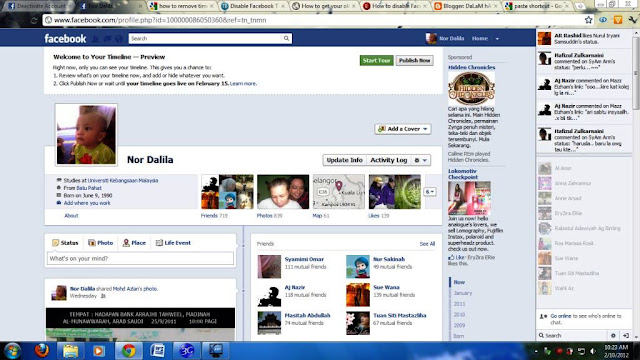Click Go online chat link

pyautogui.click(x=560, y=316)
